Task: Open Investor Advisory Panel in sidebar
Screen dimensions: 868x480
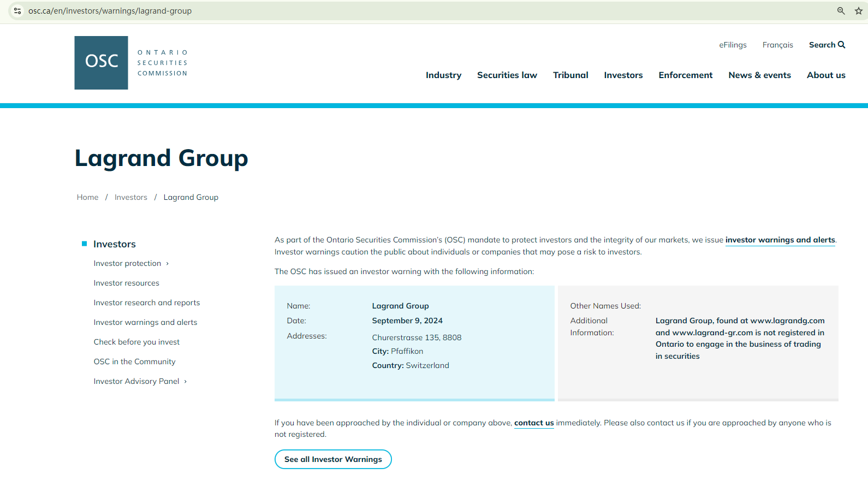Action: [x=136, y=381]
